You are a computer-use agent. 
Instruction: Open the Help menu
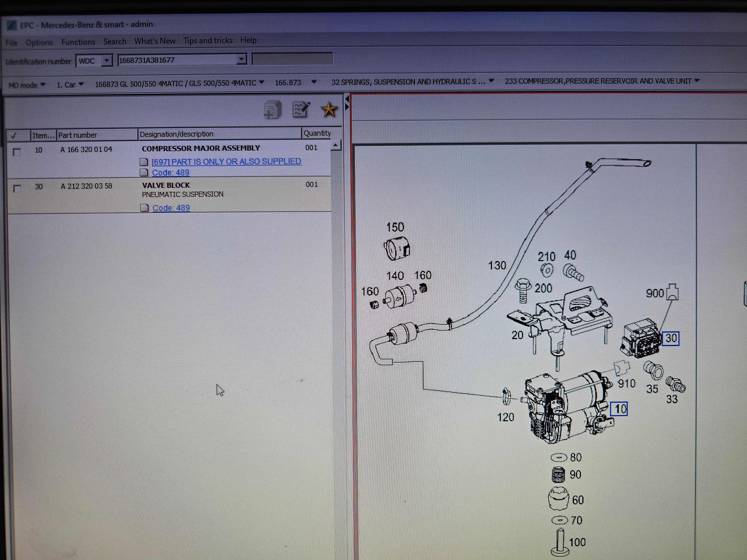[x=248, y=40]
